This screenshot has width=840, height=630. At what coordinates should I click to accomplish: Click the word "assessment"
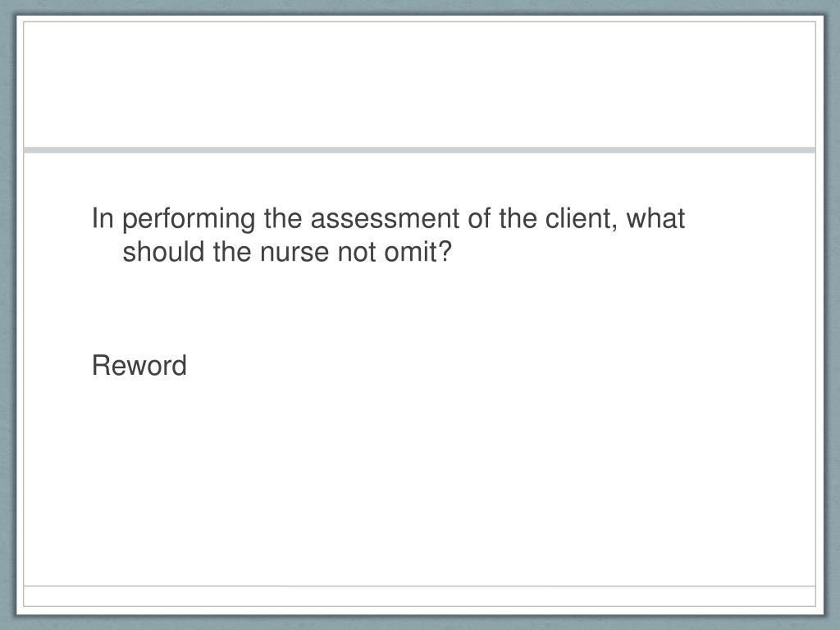pos(386,218)
